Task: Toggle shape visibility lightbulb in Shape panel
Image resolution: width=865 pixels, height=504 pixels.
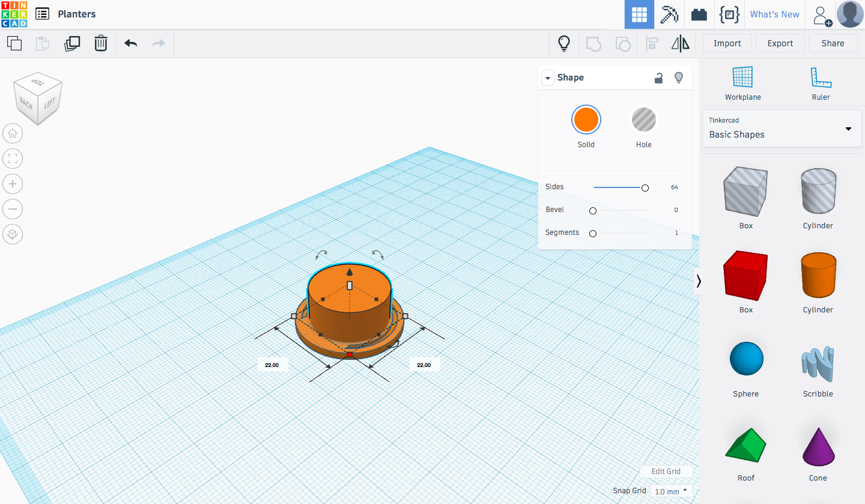Action: click(679, 77)
